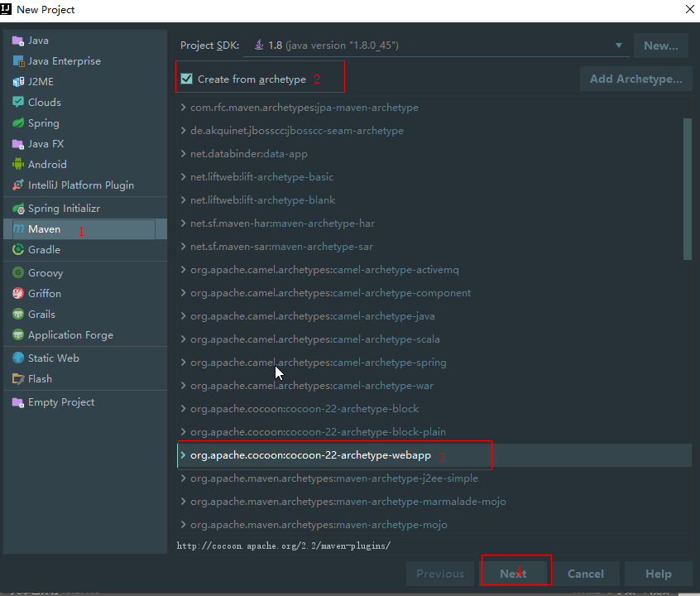The width and height of the screenshot is (700, 596).
Task: Select cocoon-22-archetype-block-plain archetype
Action: pyautogui.click(x=434, y=432)
